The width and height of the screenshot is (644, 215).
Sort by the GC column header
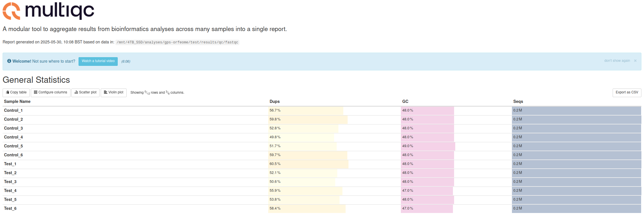coord(405,101)
